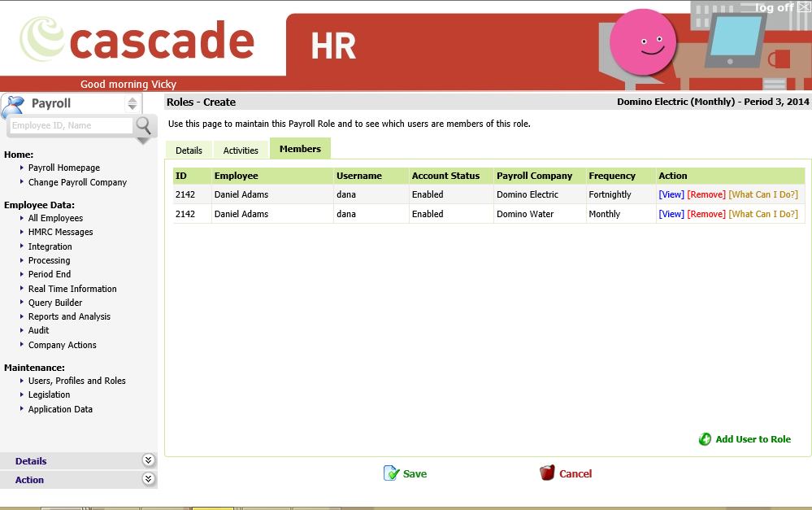Image resolution: width=812 pixels, height=510 pixels.
Task: Remove Daniel Adams from Domino Water
Action: (x=706, y=214)
